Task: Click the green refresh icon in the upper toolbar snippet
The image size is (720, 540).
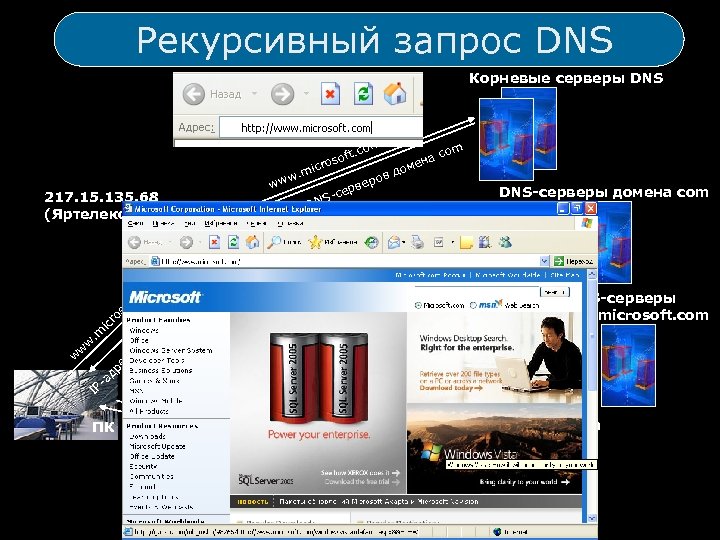Action: 363,94
